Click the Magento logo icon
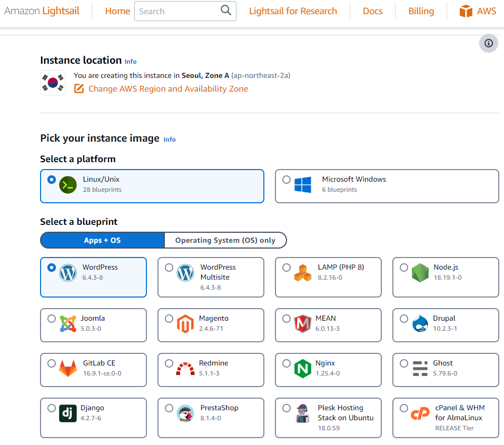 [185, 324]
